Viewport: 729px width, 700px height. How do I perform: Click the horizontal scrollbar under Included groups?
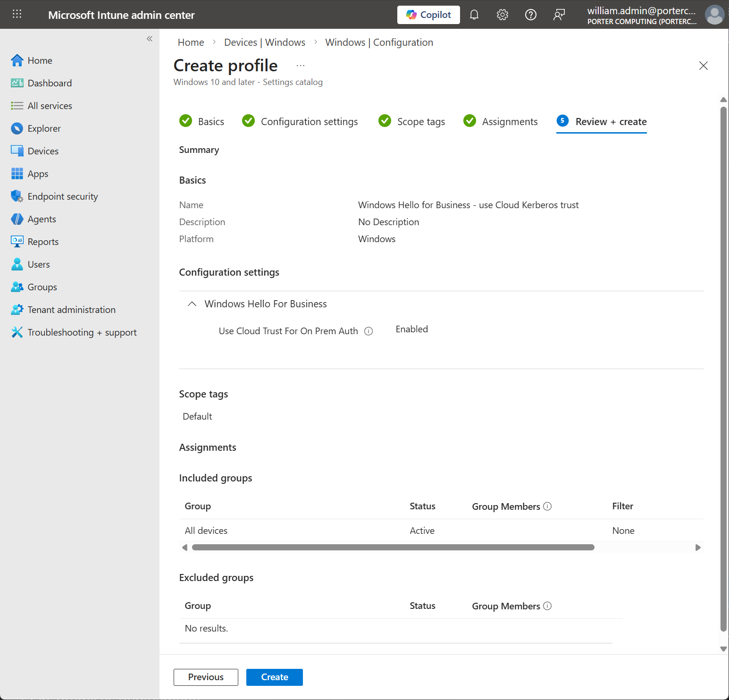393,548
